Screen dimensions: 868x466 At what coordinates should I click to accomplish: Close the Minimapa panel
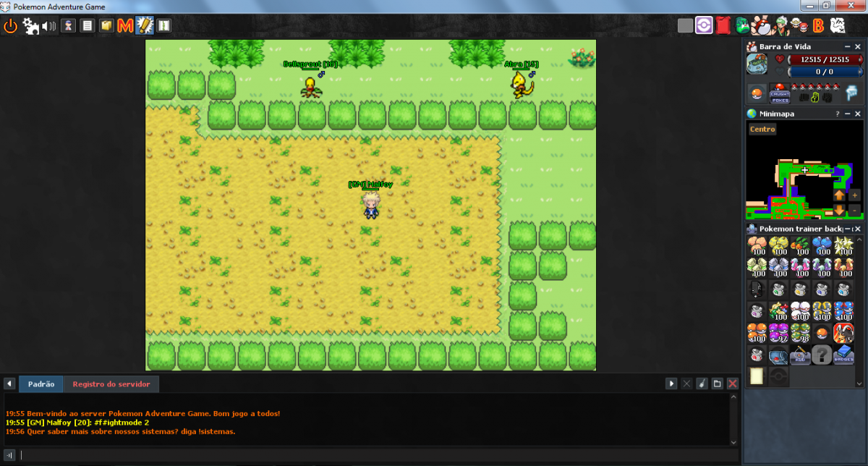tap(858, 114)
